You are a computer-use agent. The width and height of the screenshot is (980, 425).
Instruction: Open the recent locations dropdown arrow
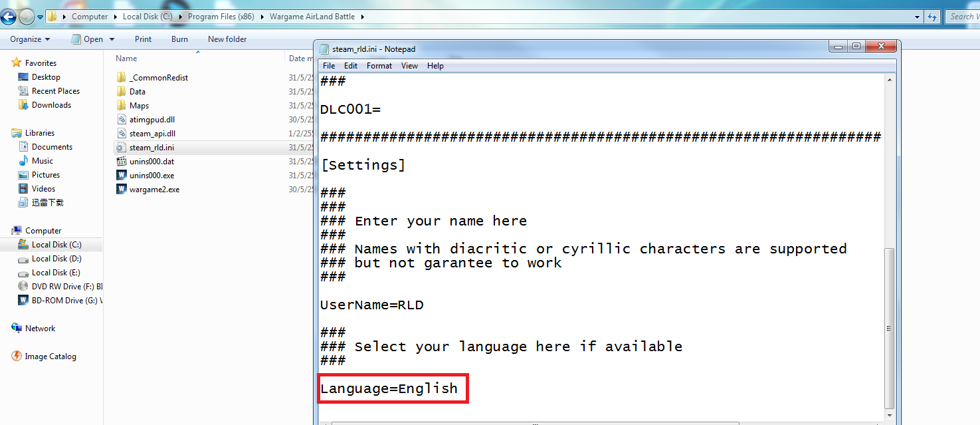(x=40, y=17)
